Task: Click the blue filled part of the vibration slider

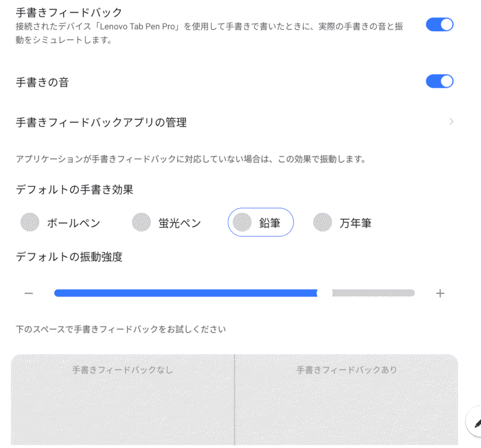Action: pyautogui.click(x=186, y=293)
